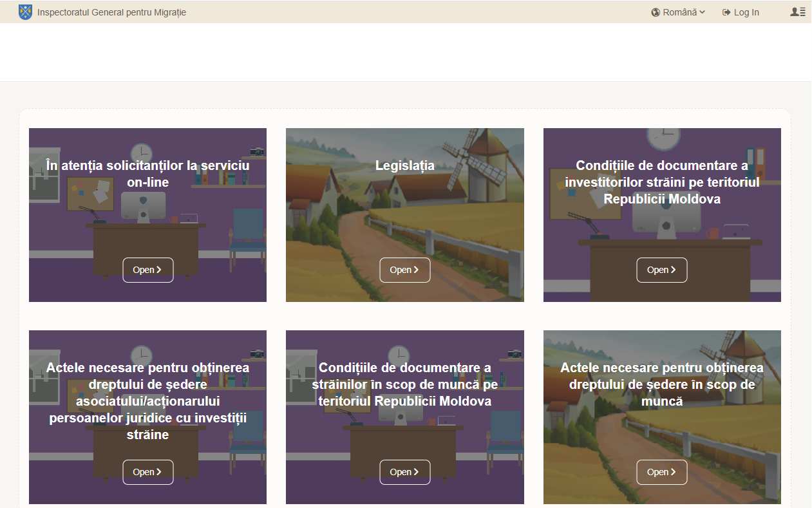Open the user menu icon at top right
812x508 pixels.
click(x=798, y=12)
